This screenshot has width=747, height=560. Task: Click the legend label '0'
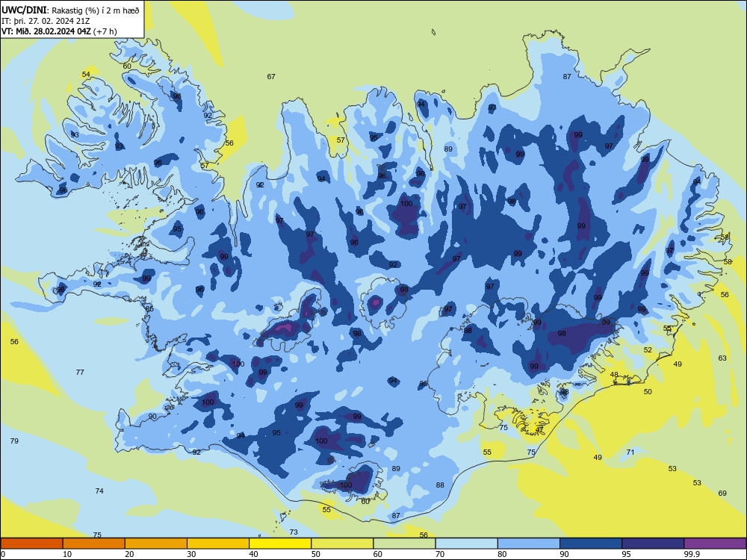[x=3, y=554]
